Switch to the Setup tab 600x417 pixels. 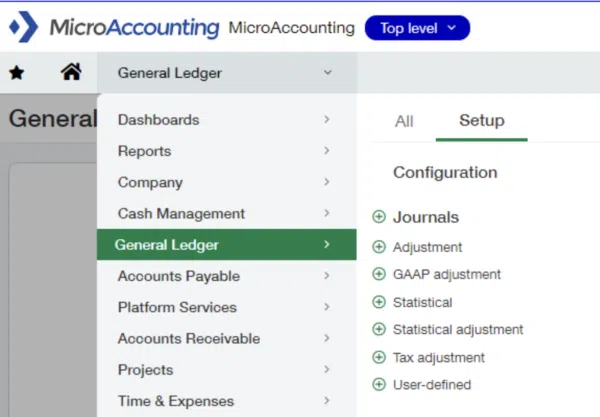[x=482, y=121]
